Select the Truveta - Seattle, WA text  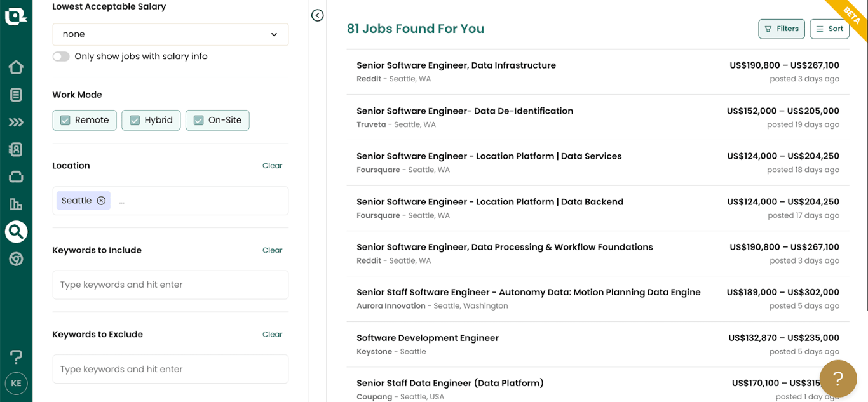coord(396,124)
